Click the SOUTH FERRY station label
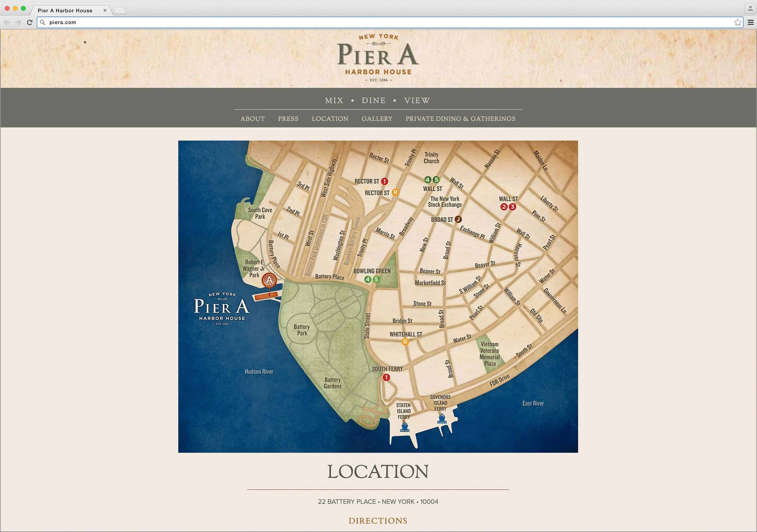Screen dimensions: 757x532 [387, 369]
